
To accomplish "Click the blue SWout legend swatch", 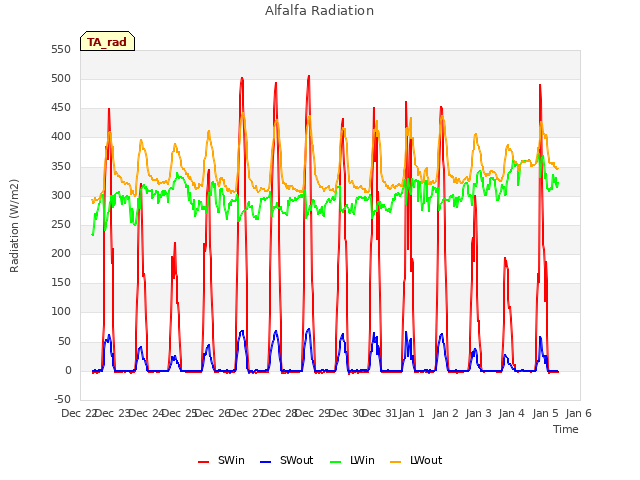I will tap(265, 462).
